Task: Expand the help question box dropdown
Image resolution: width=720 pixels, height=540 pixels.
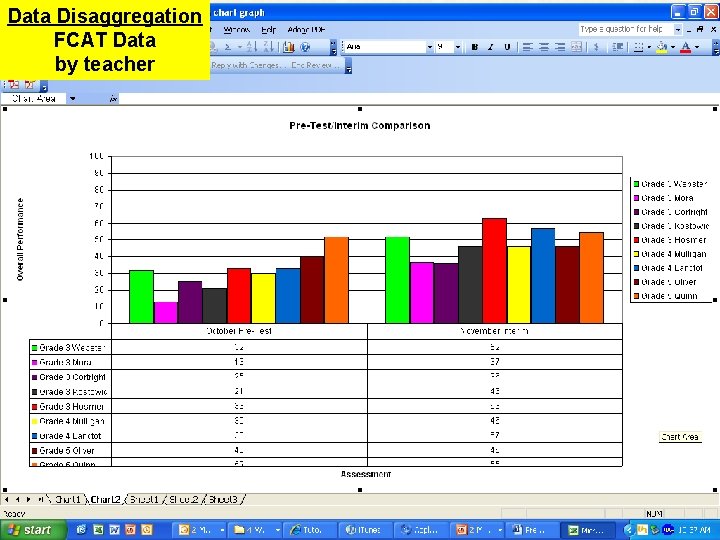Action: (678, 29)
